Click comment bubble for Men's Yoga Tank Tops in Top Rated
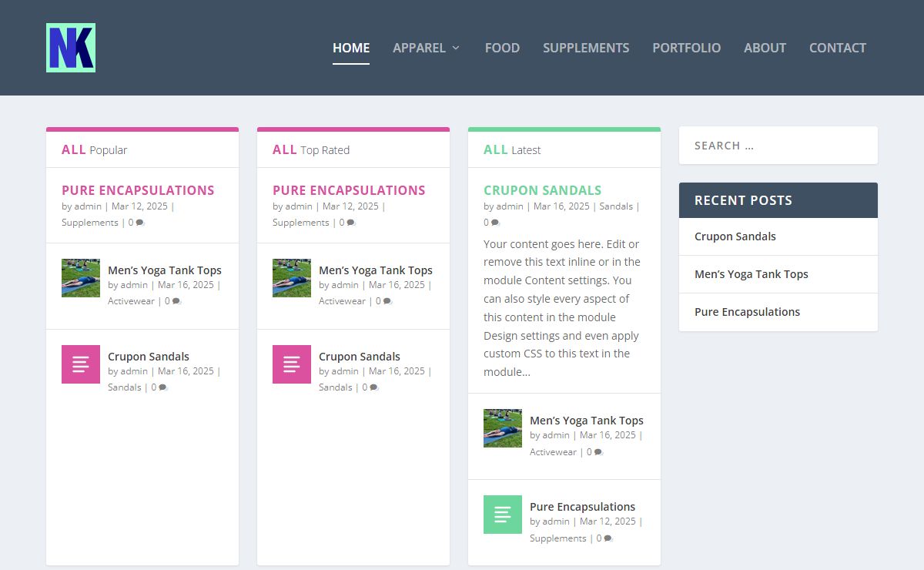The image size is (924, 570). click(x=388, y=301)
